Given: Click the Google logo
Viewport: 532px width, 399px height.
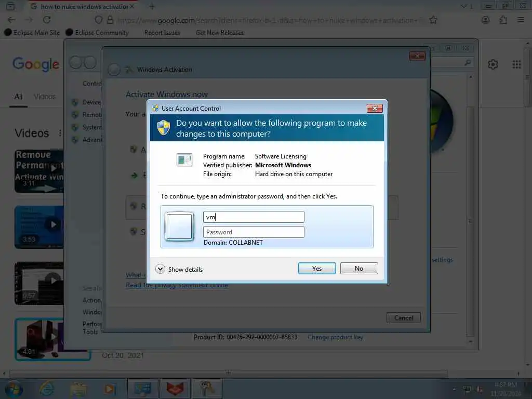Looking at the screenshot, I should pyautogui.click(x=36, y=64).
